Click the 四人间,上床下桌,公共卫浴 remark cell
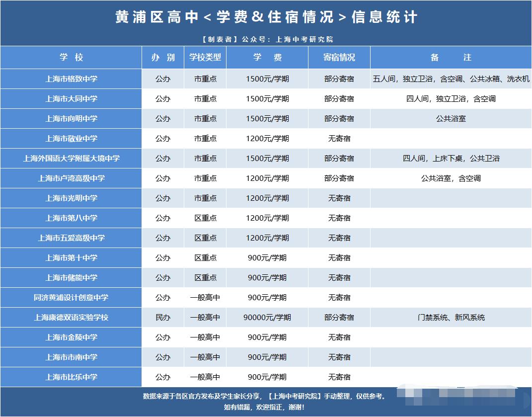This screenshot has width=532, height=417. pyautogui.click(x=451, y=159)
